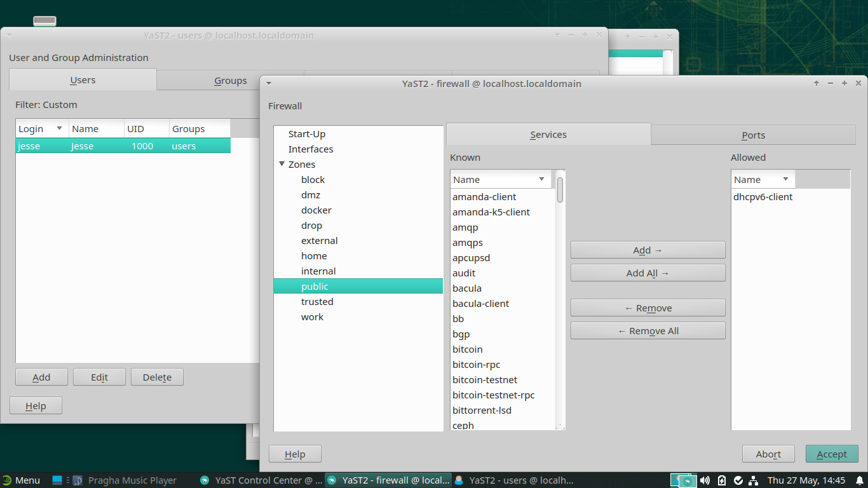Select the jesse user row
Screen dimensions: 868x488
point(123,146)
